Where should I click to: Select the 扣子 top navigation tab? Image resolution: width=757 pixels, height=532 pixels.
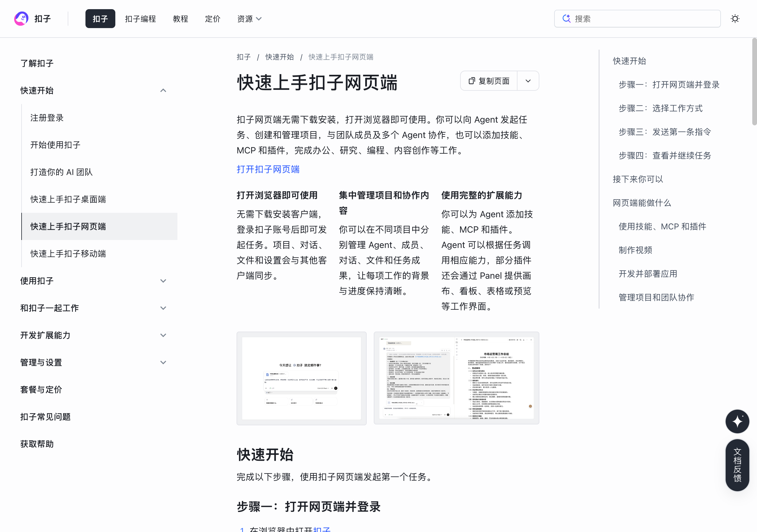100,19
